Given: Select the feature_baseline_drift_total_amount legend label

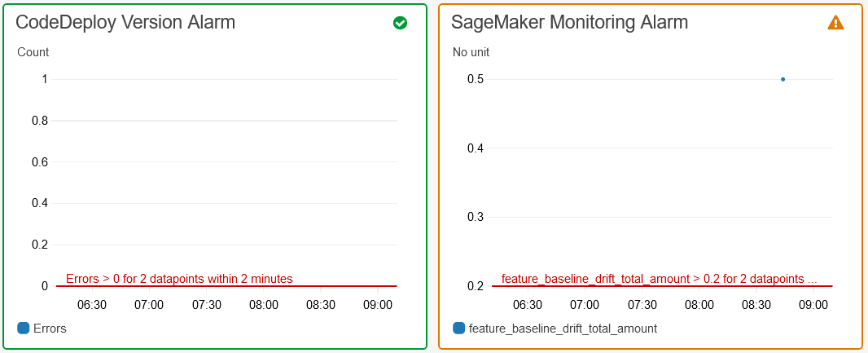Looking at the screenshot, I should click(x=563, y=329).
